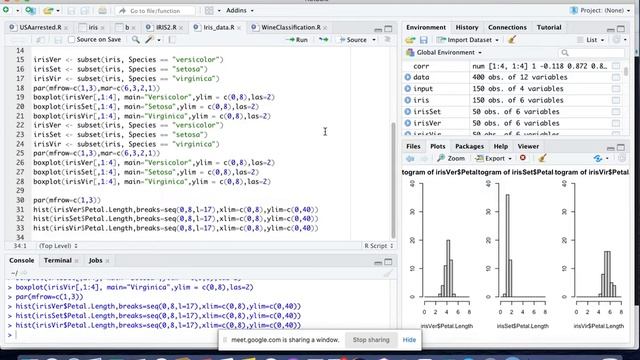Click the Publish plot icon
The image size is (640, 360).
point(598,158)
